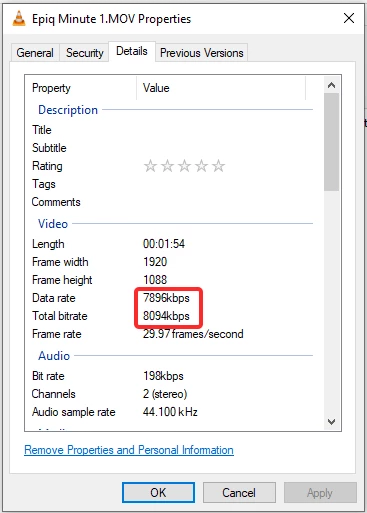Click the Length value 00:01:54
The image size is (367, 513).
(x=164, y=244)
